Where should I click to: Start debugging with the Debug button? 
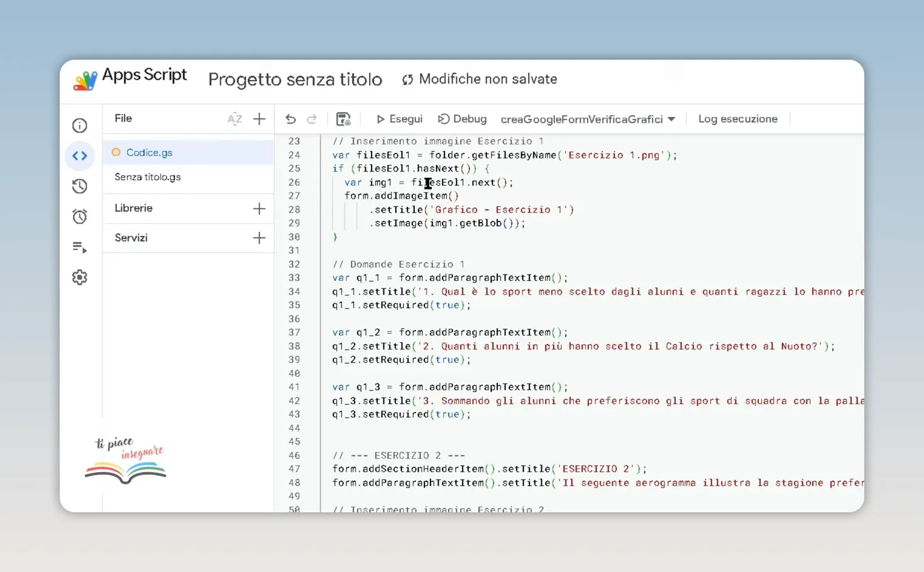pyautogui.click(x=462, y=119)
